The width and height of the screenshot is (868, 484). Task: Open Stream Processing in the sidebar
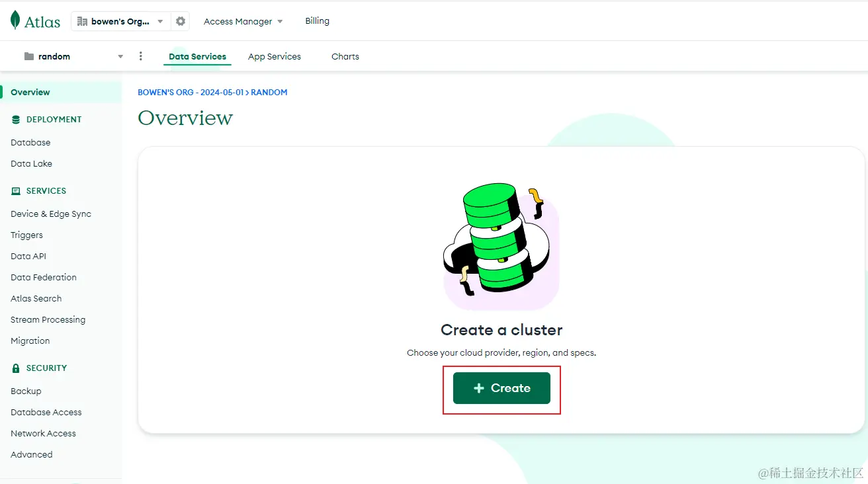[x=48, y=319]
